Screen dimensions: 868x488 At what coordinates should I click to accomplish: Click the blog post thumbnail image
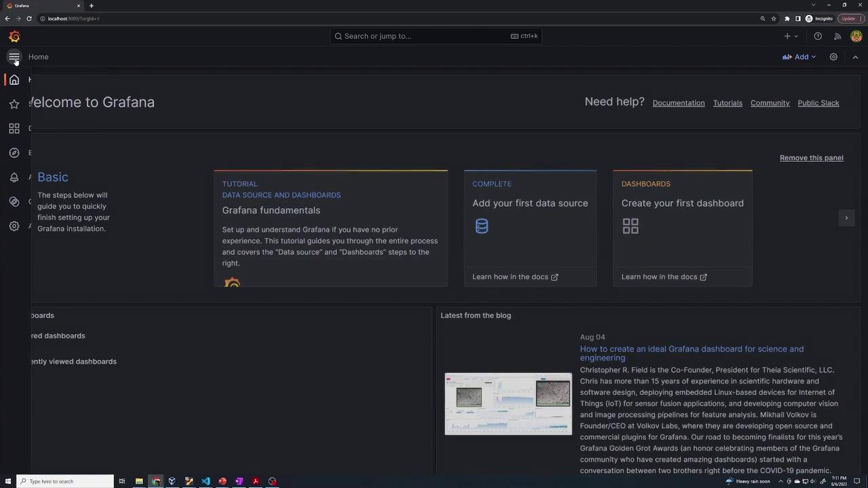click(509, 404)
